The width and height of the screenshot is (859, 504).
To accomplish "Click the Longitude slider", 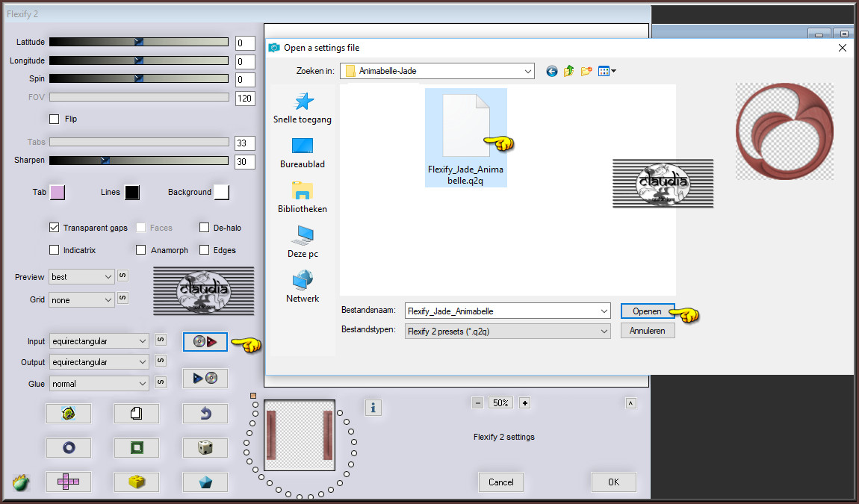I will point(139,60).
